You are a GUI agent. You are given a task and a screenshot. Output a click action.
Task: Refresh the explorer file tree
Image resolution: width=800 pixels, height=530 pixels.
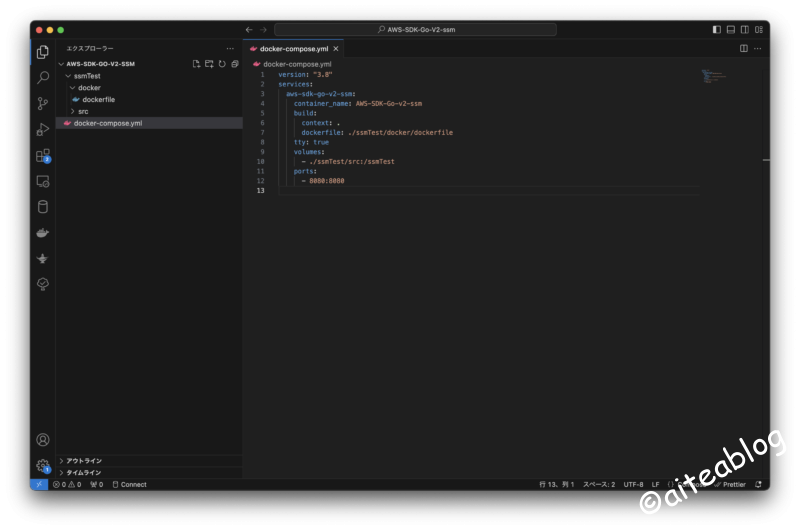[x=222, y=64]
